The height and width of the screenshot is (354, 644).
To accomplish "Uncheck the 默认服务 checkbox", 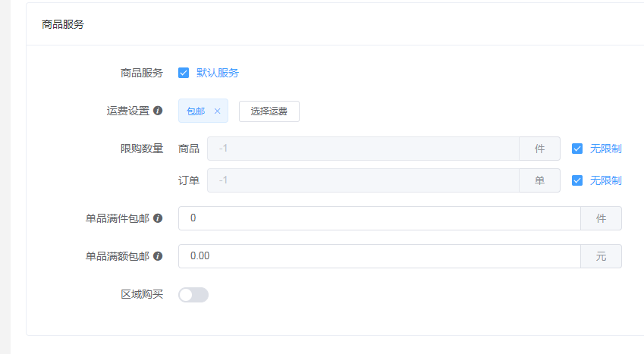I will pyautogui.click(x=184, y=73).
